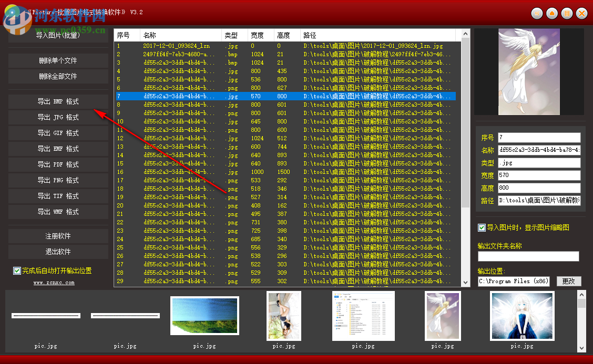Select list row number 3

tap(286, 63)
